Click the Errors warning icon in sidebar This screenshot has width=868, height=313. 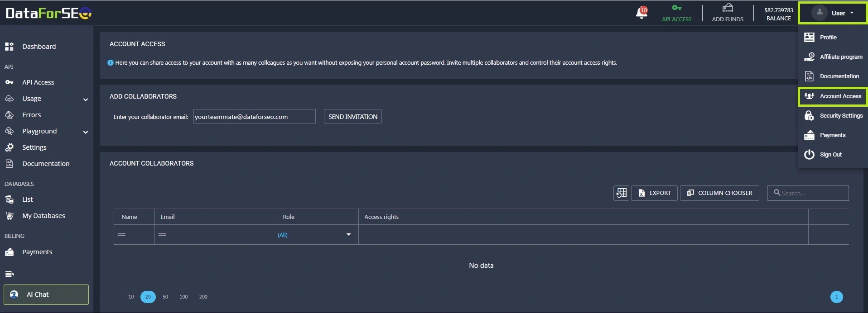(x=9, y=115)
